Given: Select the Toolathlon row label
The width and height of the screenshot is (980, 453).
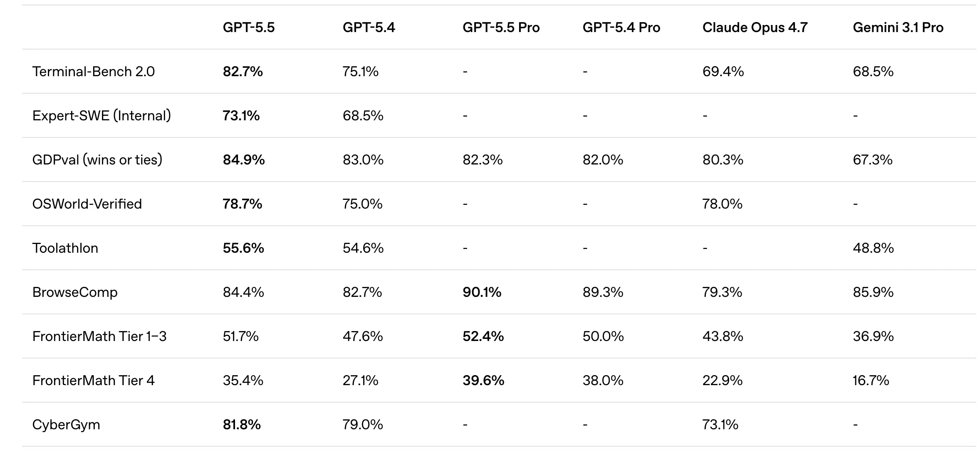Looking at the screenshot, I should click(x=65, y=248).
